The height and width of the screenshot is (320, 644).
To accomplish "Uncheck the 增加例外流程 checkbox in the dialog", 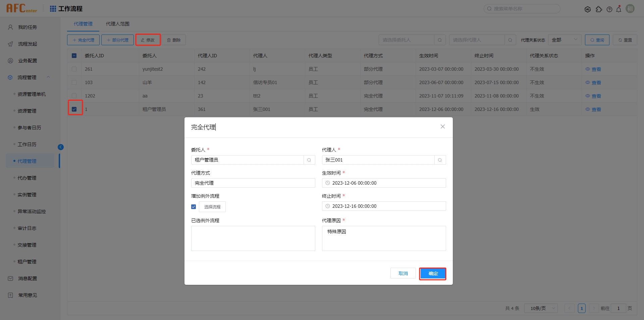I will coord(194,207).
